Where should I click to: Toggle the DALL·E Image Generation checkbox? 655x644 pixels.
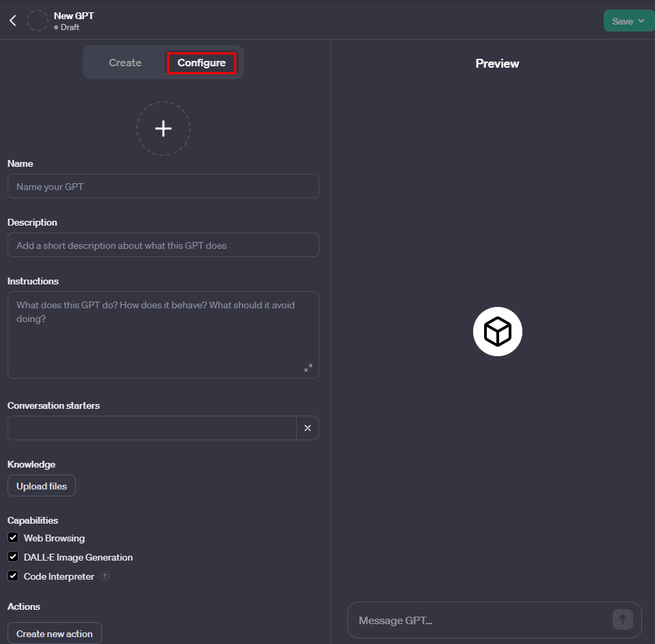click(x=13, y=556)
